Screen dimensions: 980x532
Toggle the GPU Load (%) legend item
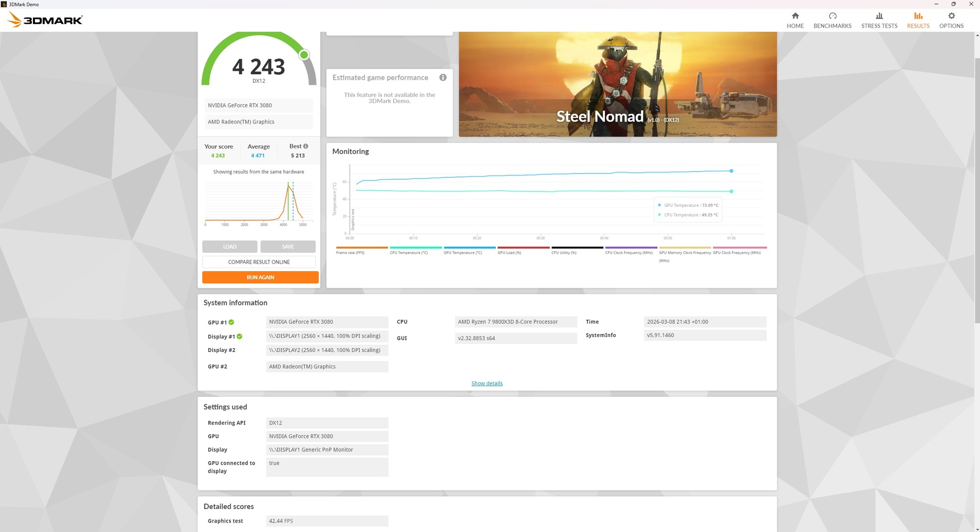point(524,250)
